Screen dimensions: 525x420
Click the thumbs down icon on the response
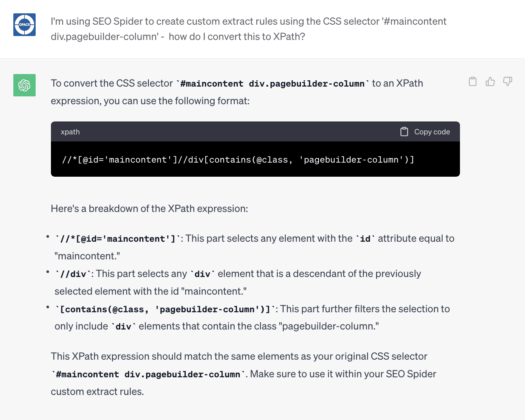(507, 81)
